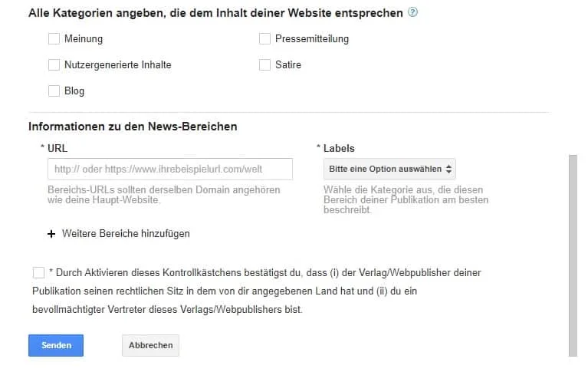Cancel with the Abbrechen button
The height and width of the screenshot is (385, 588).
click(151, 345)
